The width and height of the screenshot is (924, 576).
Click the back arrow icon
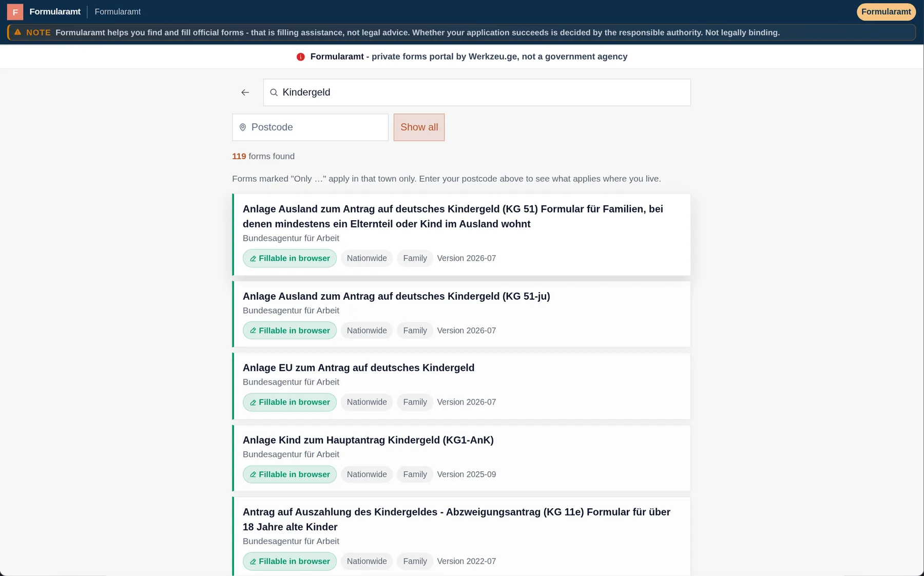[245, 92]
